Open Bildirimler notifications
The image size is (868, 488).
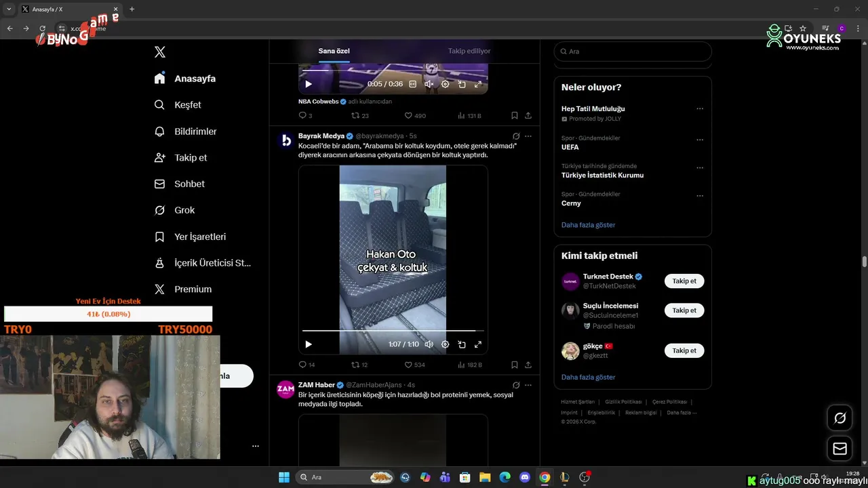pyautogui.click(x=185, y=131)
